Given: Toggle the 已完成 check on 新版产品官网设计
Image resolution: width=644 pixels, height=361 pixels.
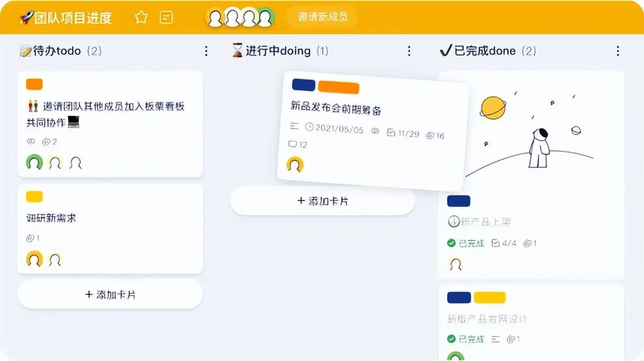Looking at the screenshot, I should [x=452, y=339].
